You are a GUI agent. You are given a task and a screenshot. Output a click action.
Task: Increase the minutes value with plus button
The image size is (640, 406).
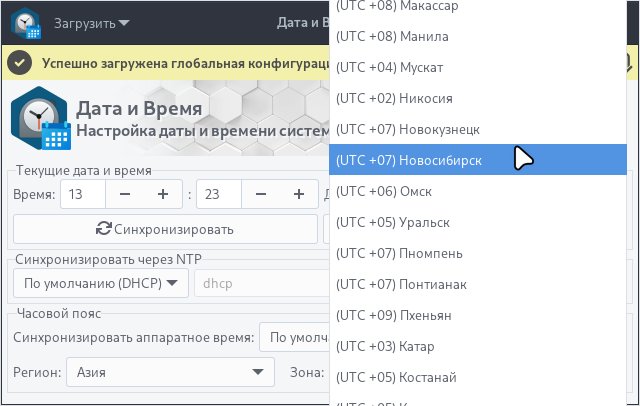(299, 194)
